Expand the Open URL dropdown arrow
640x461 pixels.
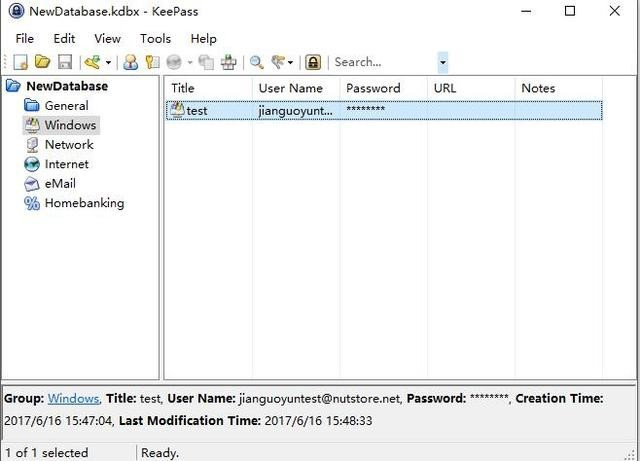pos(190,62)
